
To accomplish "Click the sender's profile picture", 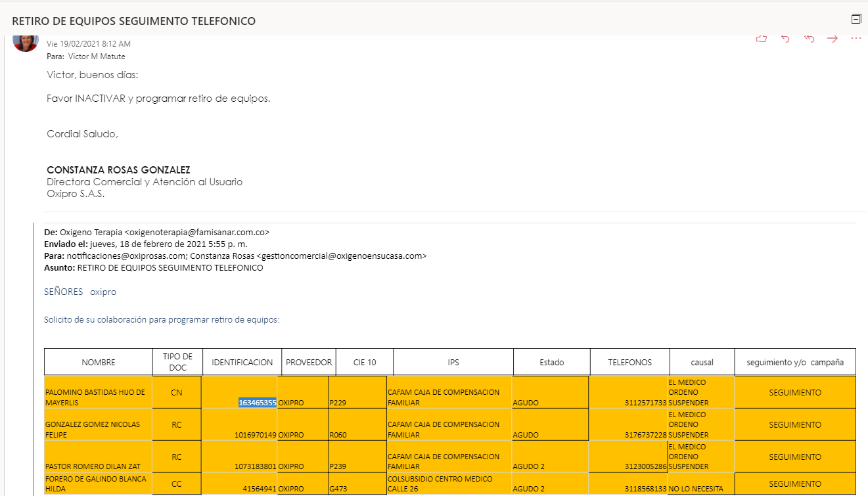I will [26, 40].
